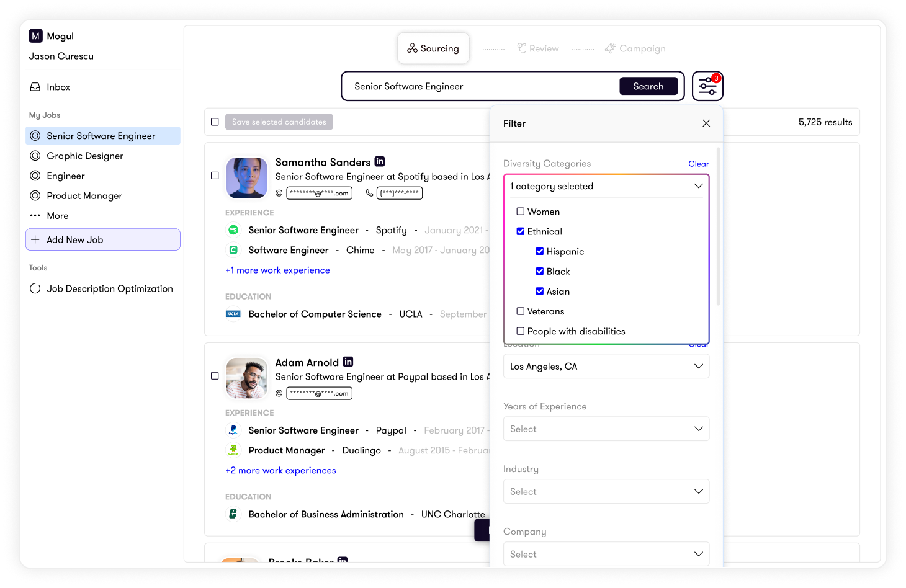
Task: Go to the Campaign step
Action: (x=635, y=48)
